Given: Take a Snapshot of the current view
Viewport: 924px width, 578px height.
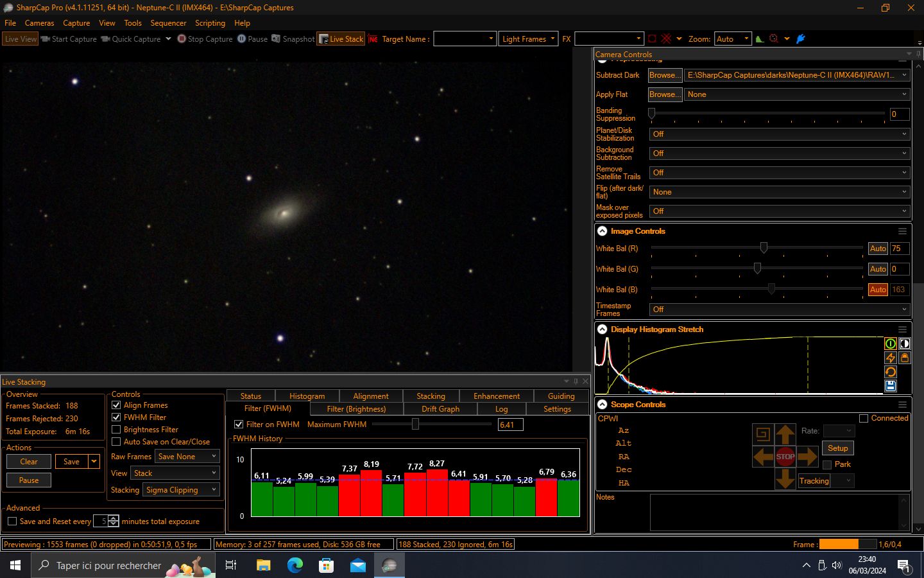Looking at the screenshot, I should 293,39.
